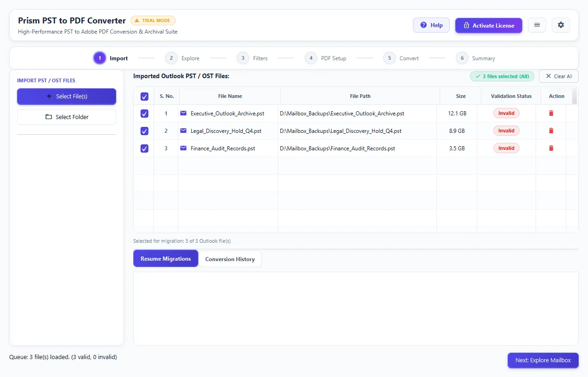Click the S. No. column header

click(x=167, y=96)
